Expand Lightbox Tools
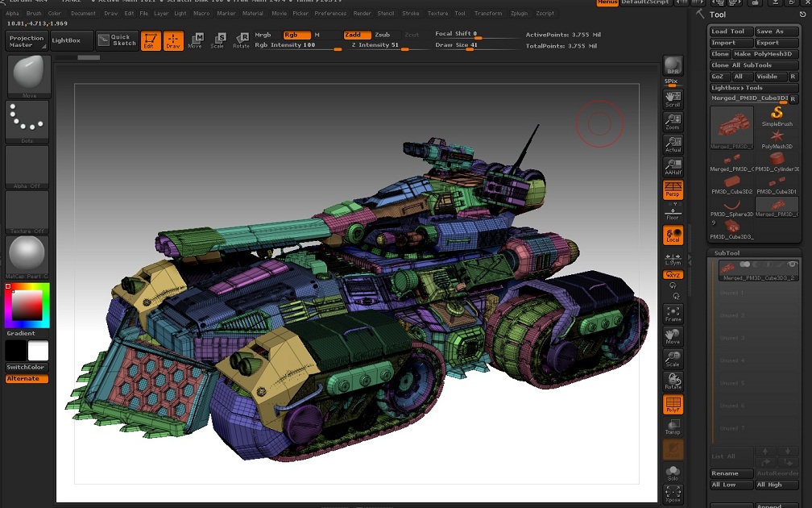 pyautogui.click(x=754, y=88)
